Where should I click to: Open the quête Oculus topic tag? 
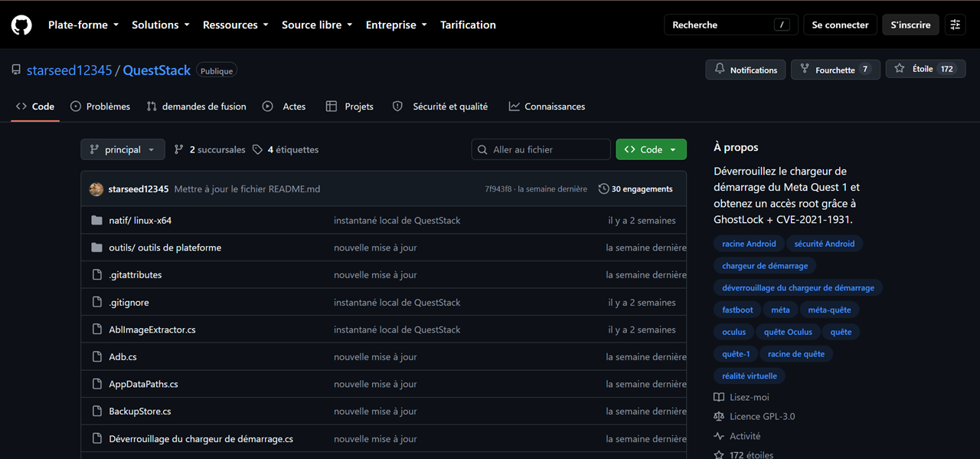[x=788, y=332]
